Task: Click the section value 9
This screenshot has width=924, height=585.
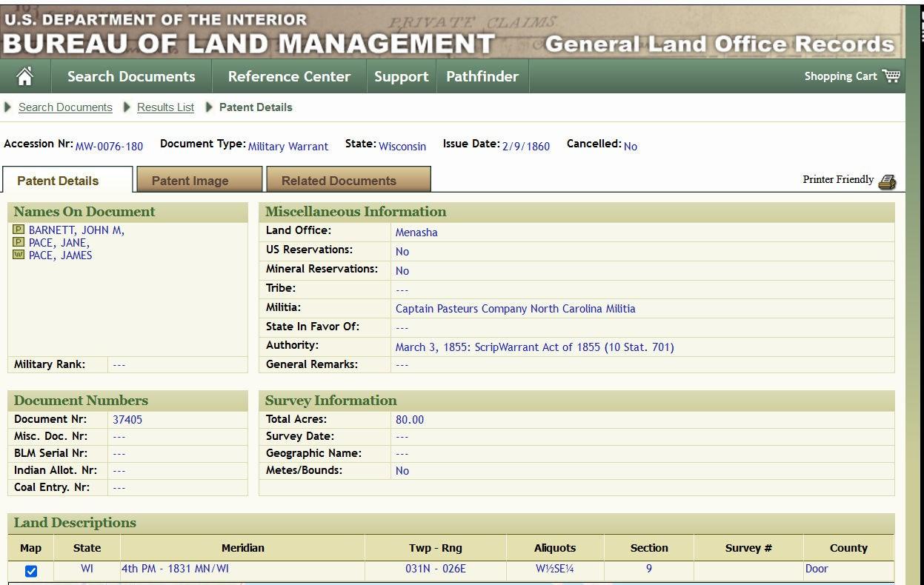Action: coord(648,569)
